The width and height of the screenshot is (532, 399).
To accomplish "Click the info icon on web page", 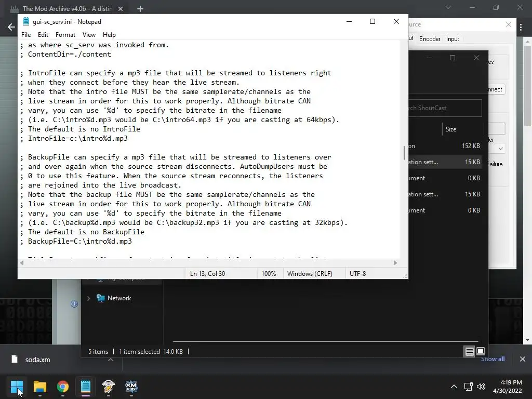I will pyautogui.click(x=74, y=304).
